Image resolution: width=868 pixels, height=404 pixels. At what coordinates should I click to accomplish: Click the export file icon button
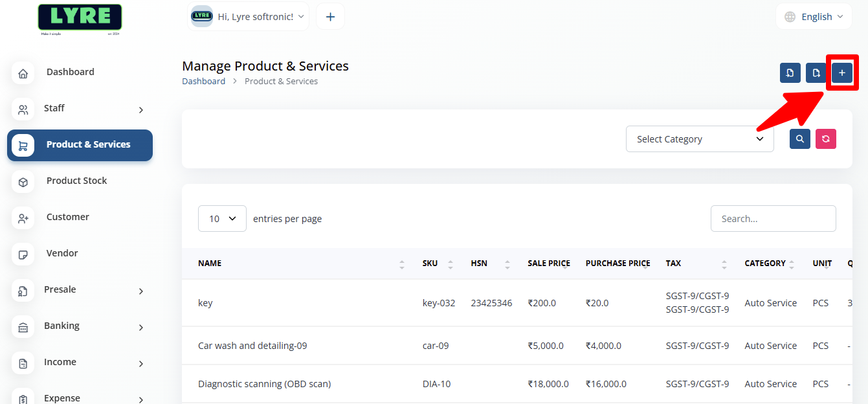(816, 73)
